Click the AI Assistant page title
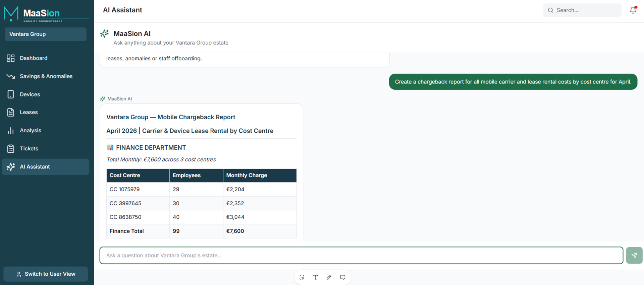 click(x=122, y=10)
